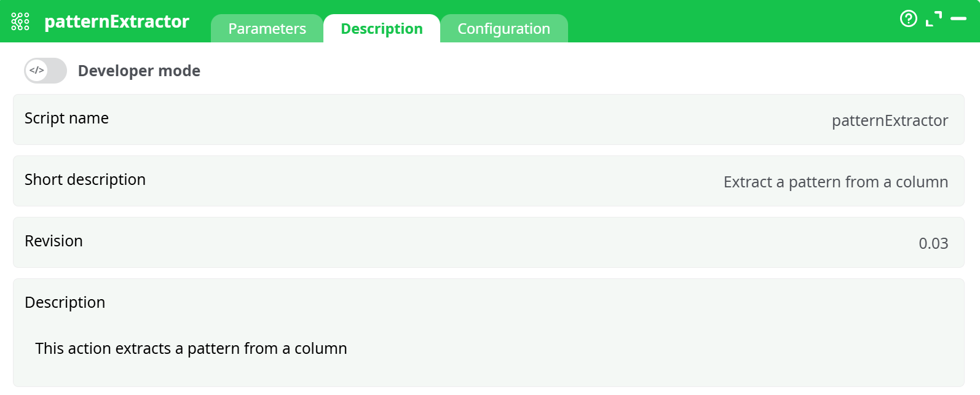Select the Description tab
980x395 pixels.
381,28
